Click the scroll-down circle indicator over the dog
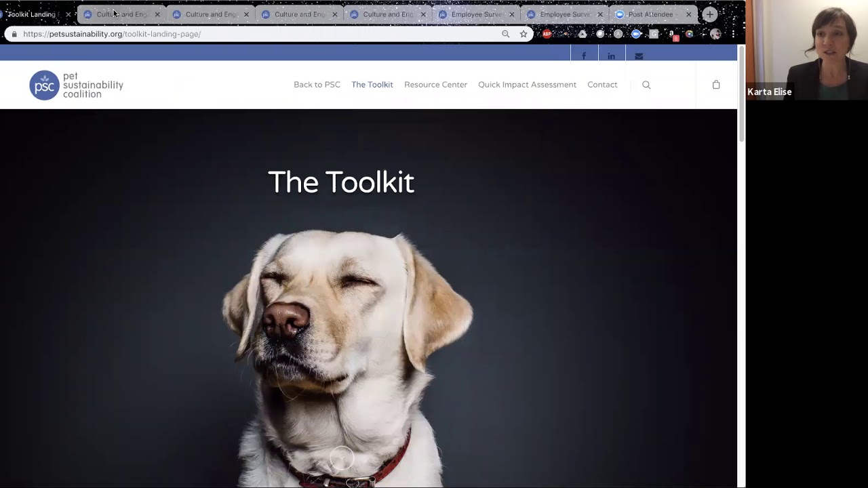 [x=342, y=459]
